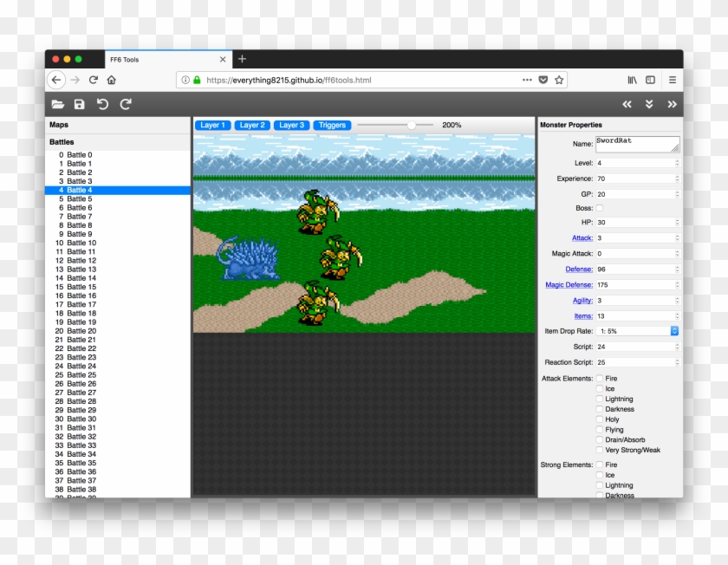Save changes with the save icon
The height and width of the screenshot is (565, 728).
coord(80,103)
